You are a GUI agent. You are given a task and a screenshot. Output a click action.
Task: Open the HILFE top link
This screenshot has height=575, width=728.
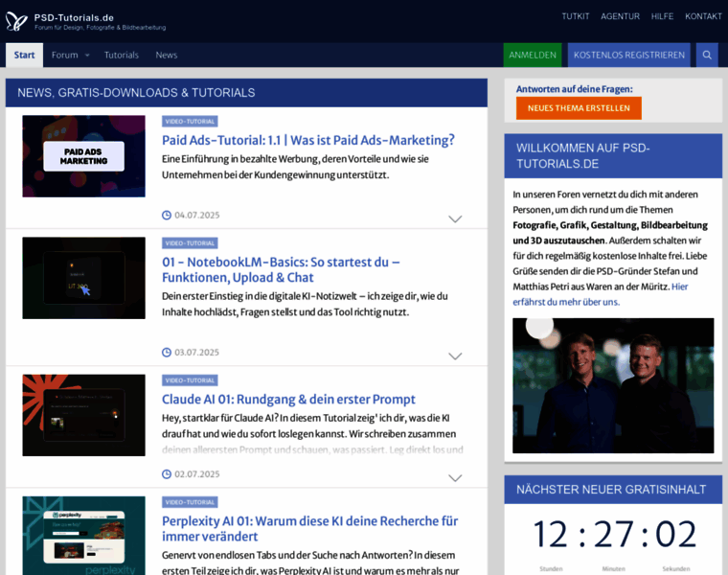tap(662, 16)
